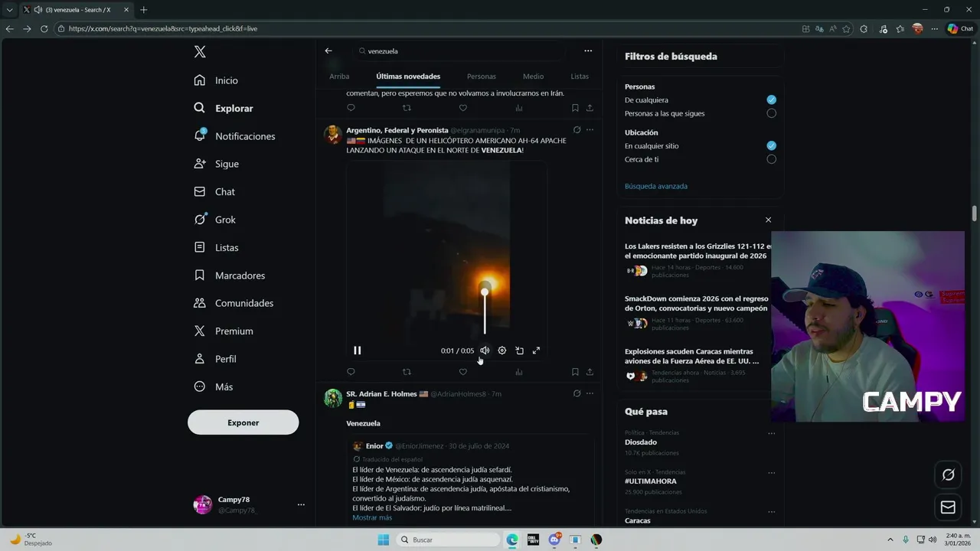The height and width of the screenshot is (551, 980).
Task: Open SR. Adrian E. Holmes profile
Action: (x=381, y=394)
